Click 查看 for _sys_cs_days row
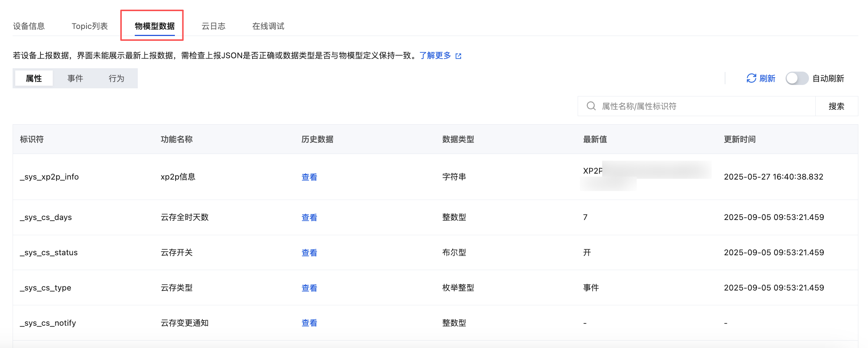 tap(309, 217)
